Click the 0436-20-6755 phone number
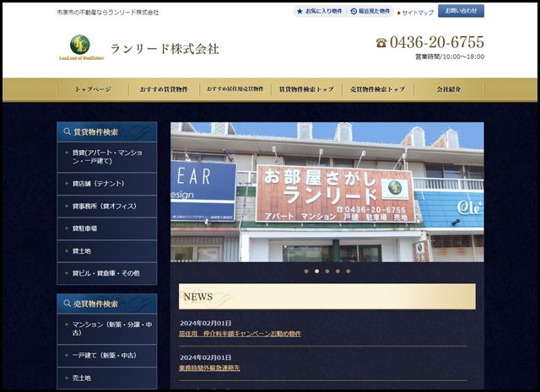The width and height of the screenshot is (540, 392). point(437,42)
